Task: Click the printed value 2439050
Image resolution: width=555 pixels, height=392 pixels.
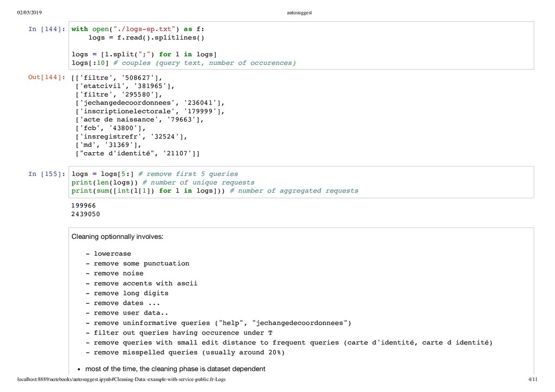Action: (86, 214)
